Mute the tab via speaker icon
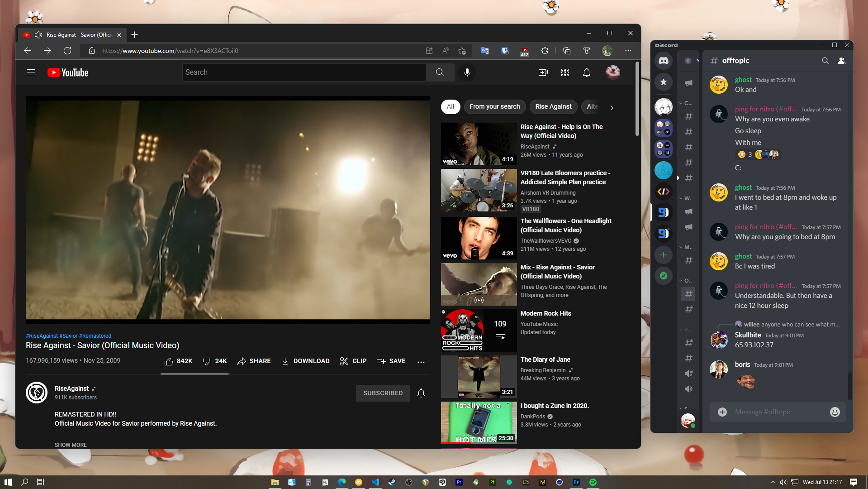 [38, 35]
